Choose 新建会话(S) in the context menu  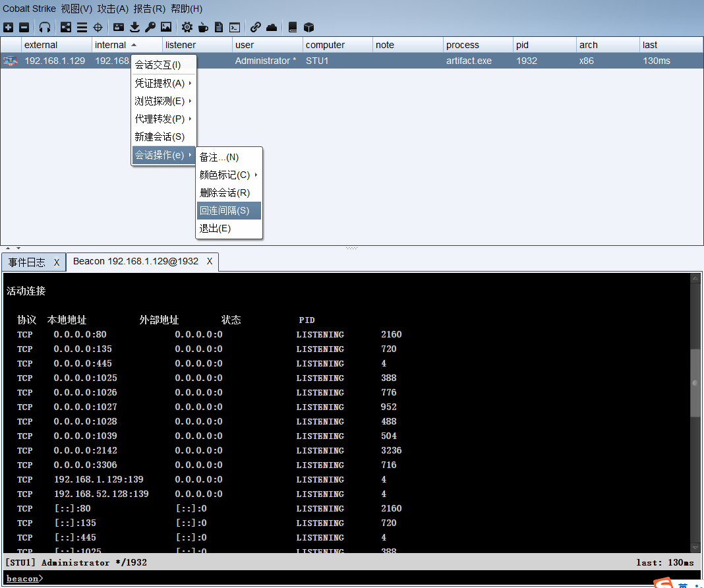point(164,137)
